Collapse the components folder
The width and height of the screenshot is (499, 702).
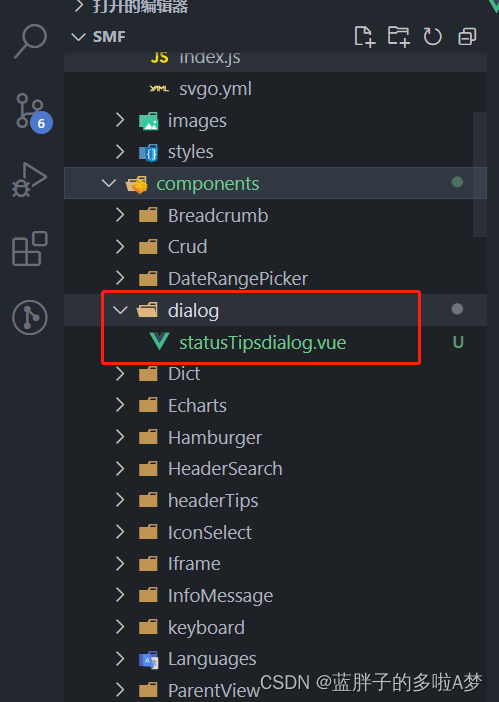pyautogui.click(x=109, y=183)
